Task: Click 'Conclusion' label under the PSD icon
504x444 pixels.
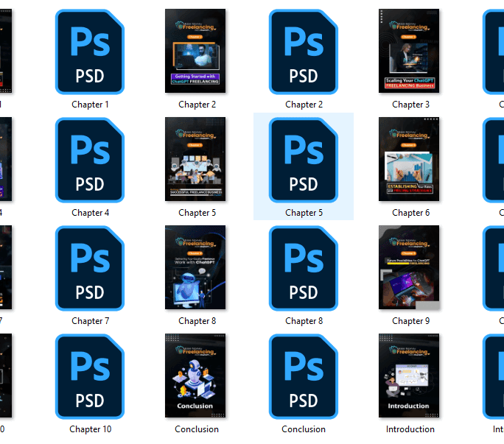Action: point(304,429)
